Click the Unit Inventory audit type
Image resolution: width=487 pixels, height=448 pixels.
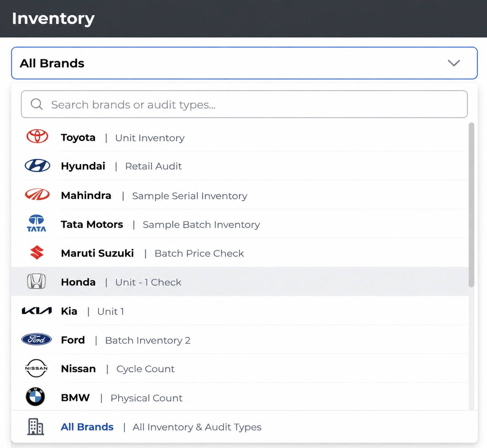tap(150, 138)
